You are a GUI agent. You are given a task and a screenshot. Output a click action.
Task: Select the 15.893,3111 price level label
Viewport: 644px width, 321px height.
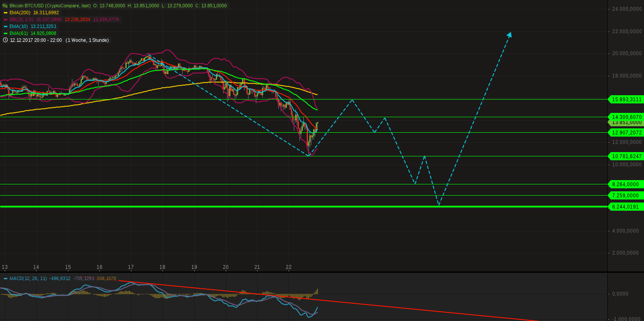coord(626,99)
